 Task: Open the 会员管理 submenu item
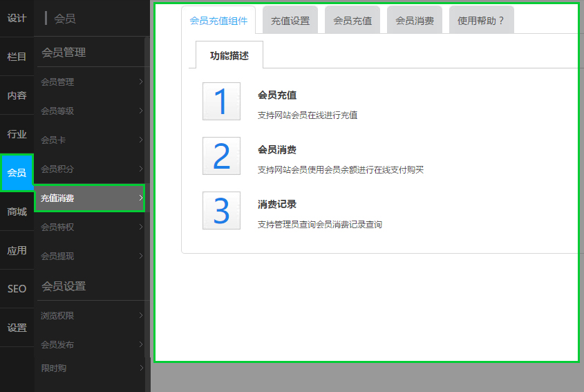[x=90, y=82]
